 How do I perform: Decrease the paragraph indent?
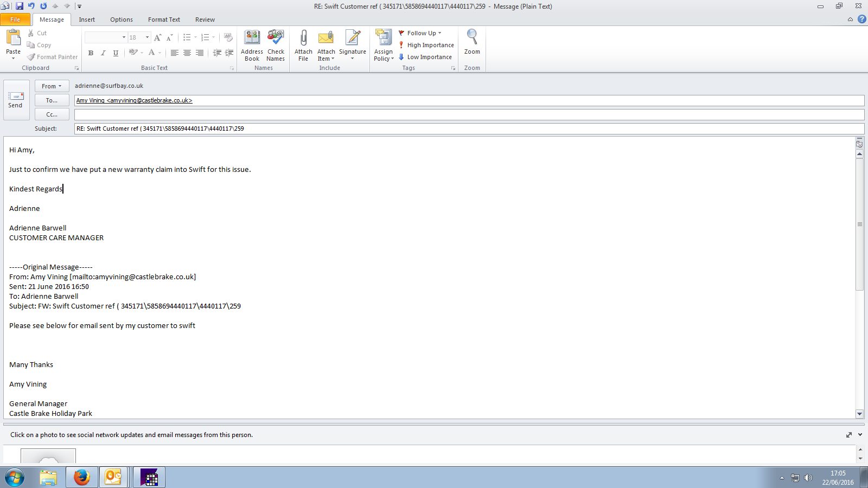pos(217,53)
